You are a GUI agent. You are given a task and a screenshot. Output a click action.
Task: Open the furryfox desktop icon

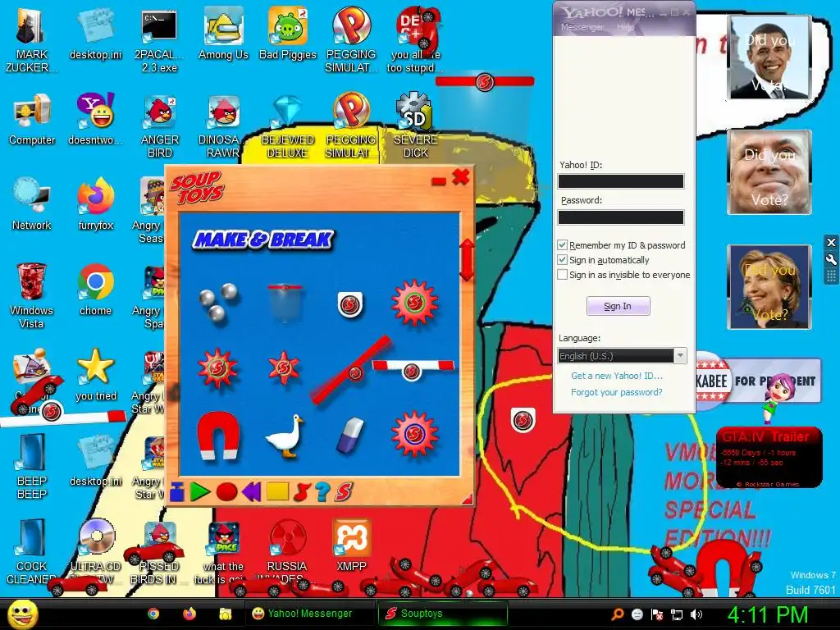coord(95,203)
